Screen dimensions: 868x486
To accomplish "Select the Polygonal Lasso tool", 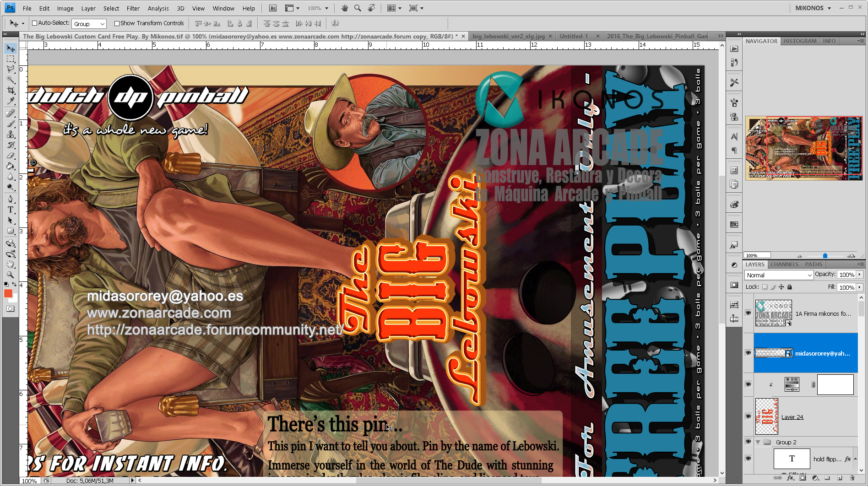I will tap(11, 69).
